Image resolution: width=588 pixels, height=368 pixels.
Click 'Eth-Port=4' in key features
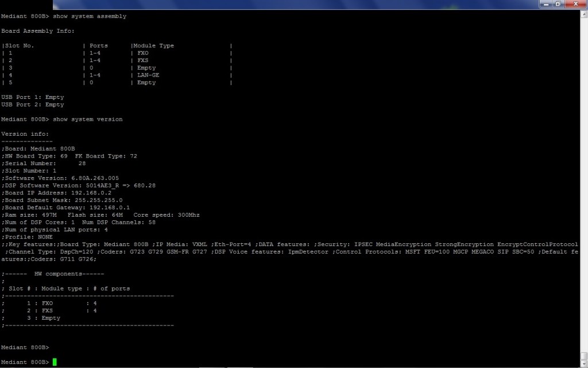click(x=233, y=244)
